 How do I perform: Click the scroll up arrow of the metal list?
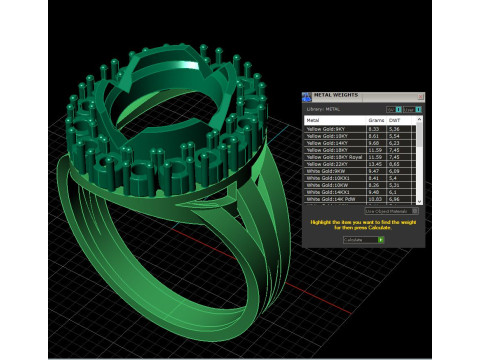point(419,119)
